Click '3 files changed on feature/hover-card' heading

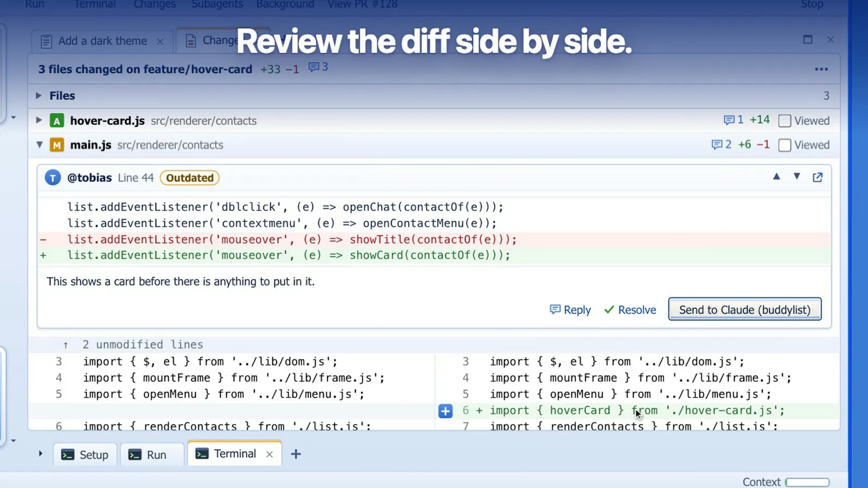145,69
